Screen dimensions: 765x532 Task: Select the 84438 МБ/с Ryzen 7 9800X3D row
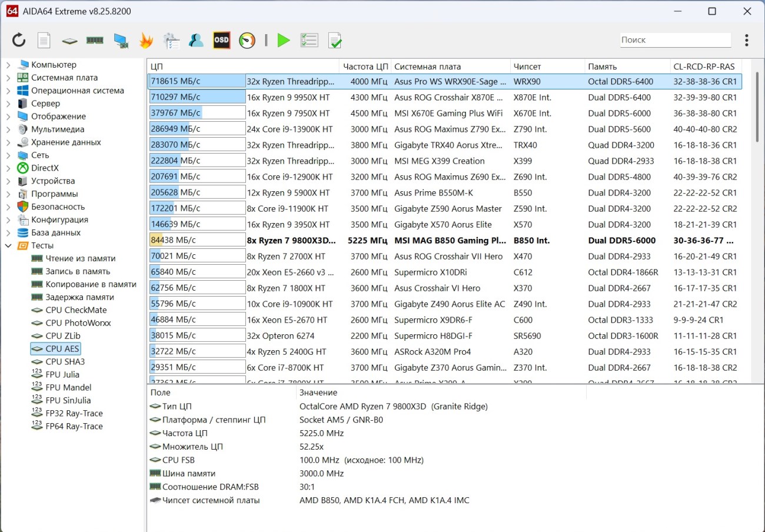pos(445,240)
